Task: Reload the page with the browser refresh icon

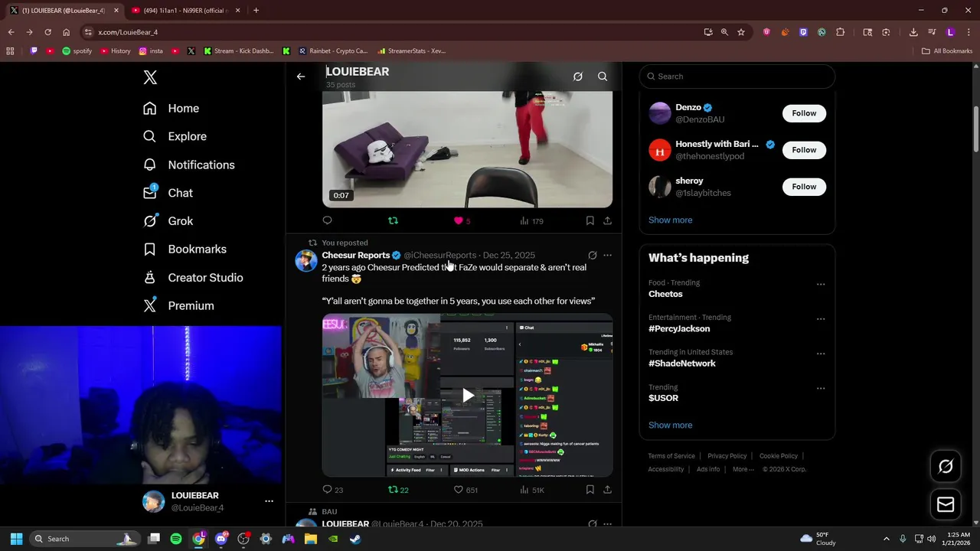Action: coord(47,32)
